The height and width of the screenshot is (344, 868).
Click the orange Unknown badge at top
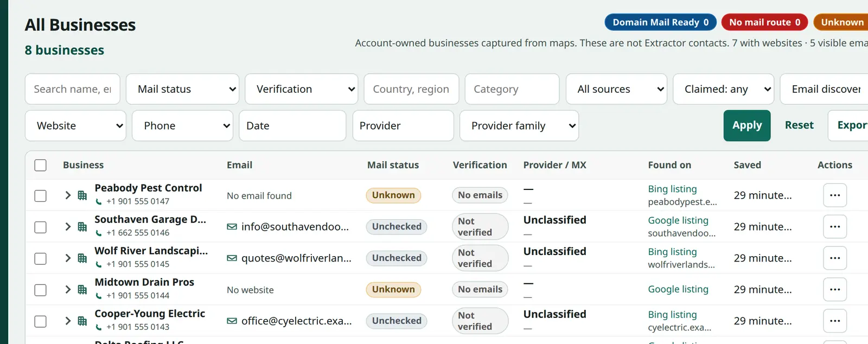point(841,22)
